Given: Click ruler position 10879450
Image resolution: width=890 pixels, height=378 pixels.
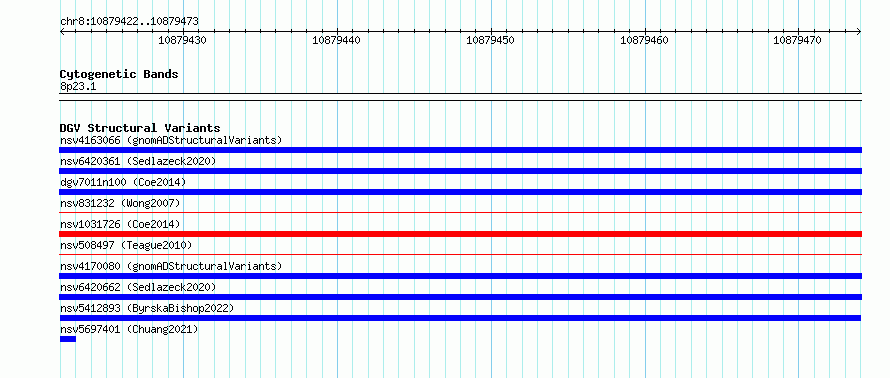Looking at the screenshot, I should point(490,40).
